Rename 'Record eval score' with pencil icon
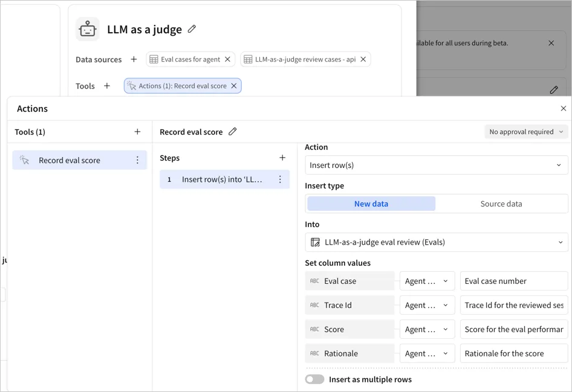Viewport: 572px width, 392px height. tap(232, 132)
